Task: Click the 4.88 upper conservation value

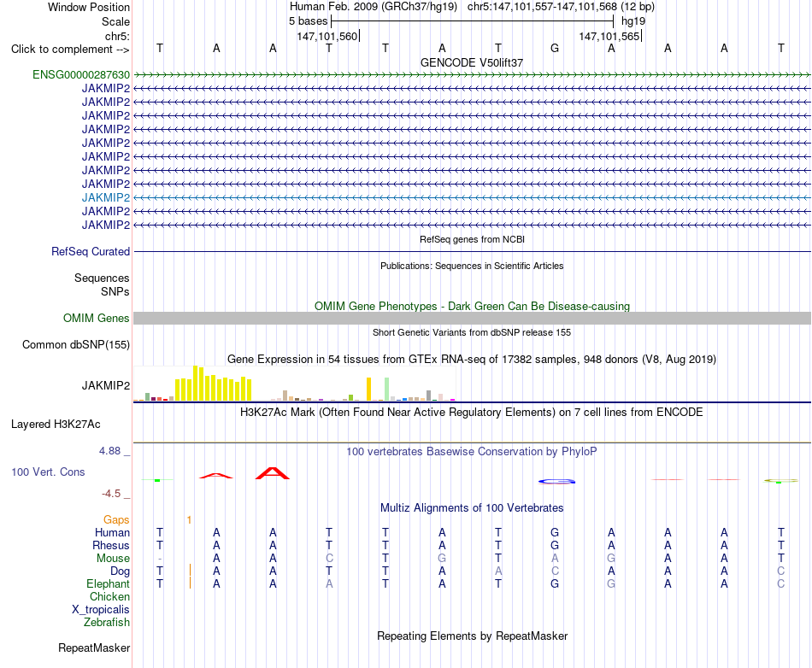Action: point(109,451)
